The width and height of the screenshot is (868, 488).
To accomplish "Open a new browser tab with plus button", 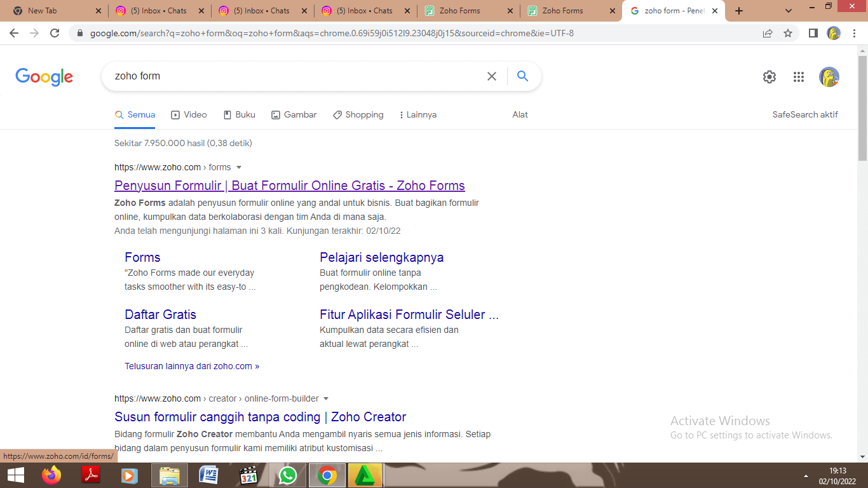I will [x=738, y=11].
